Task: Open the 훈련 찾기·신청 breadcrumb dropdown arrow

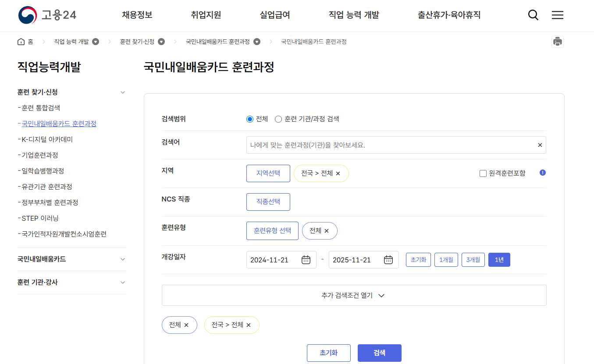Action: (x=161, y=42)
